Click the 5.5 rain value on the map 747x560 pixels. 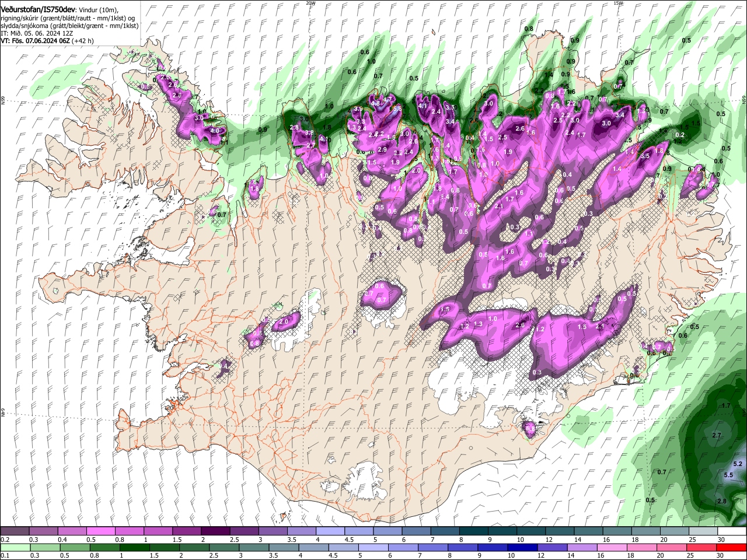pos(728,475)
